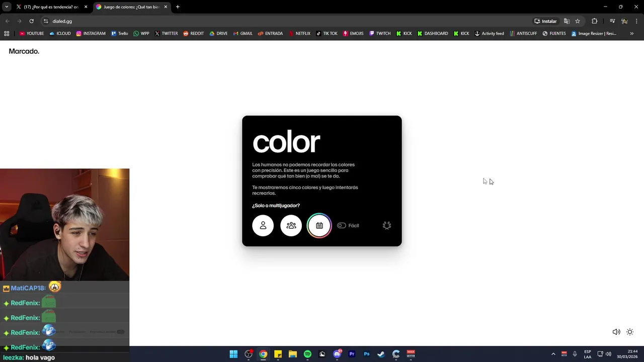Open the daily challenge calendar icon
The width and height of the screenshot is (644, 362).
[x=319, y=226]
